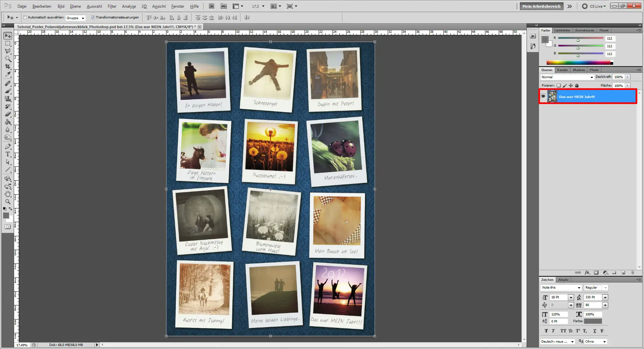Image resolution: width=644 pixels, height=349 pixels.
Task: Open the layer styles fx menu
Action: pos(587,273)
